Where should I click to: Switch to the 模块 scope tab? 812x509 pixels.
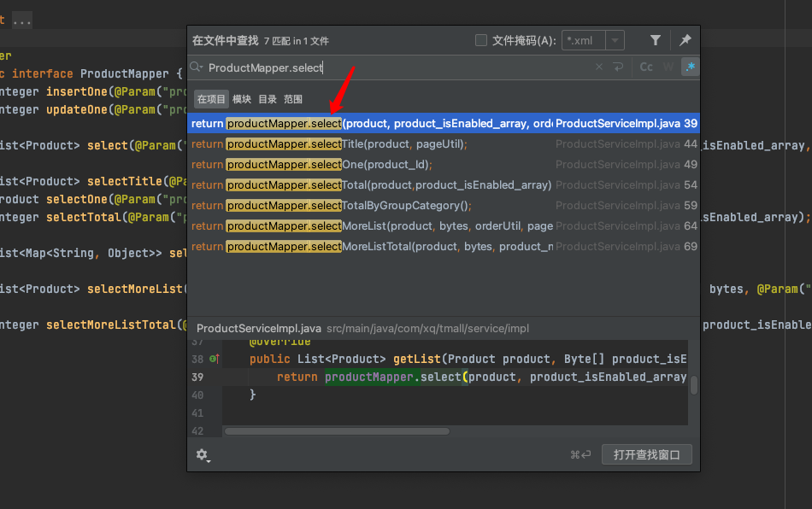pos(241,99)
